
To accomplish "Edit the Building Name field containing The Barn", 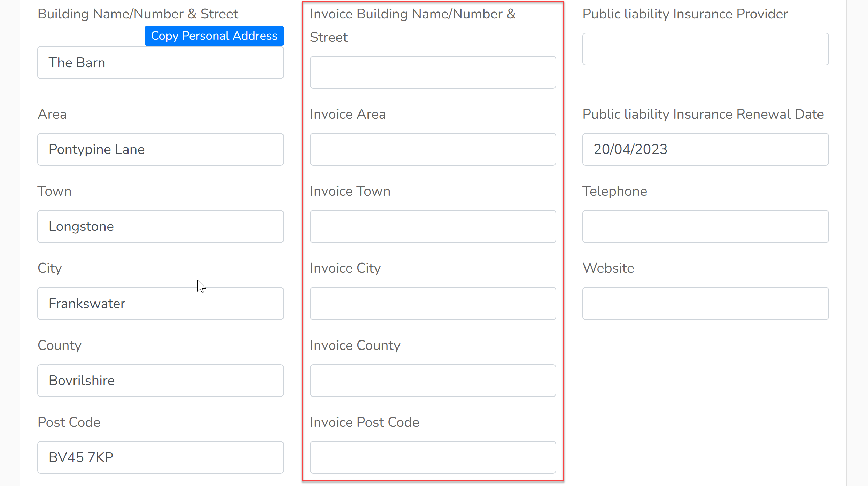I will click(x=161, y=63).
